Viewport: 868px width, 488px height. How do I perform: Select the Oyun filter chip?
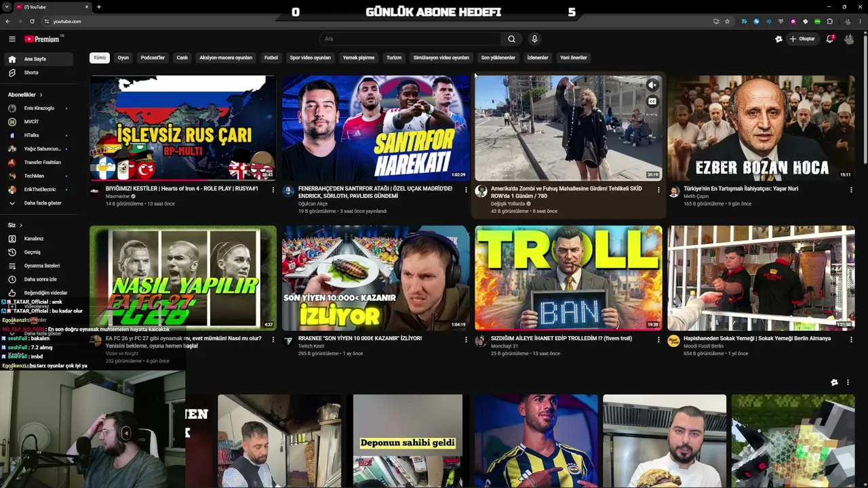pyautogui.click(x=123, y=58)
